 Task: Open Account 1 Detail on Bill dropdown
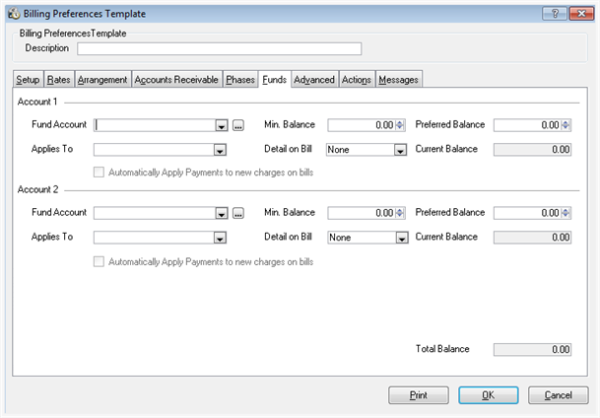400,150
